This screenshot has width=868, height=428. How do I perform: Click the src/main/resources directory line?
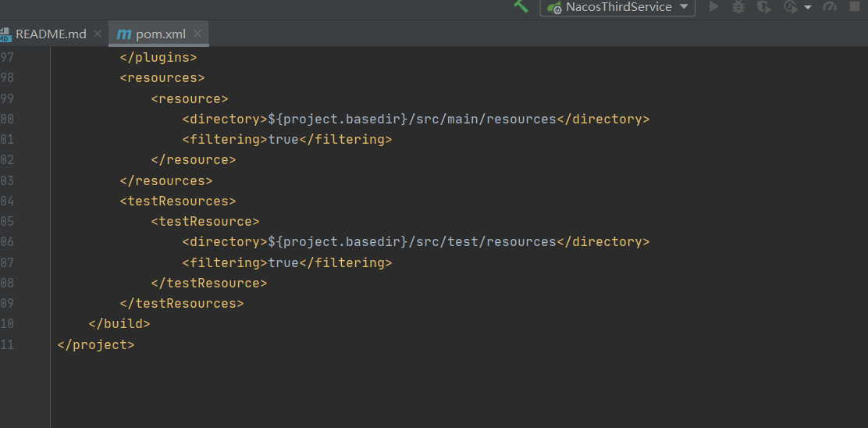pyautogui.click(x=416, y=119)
